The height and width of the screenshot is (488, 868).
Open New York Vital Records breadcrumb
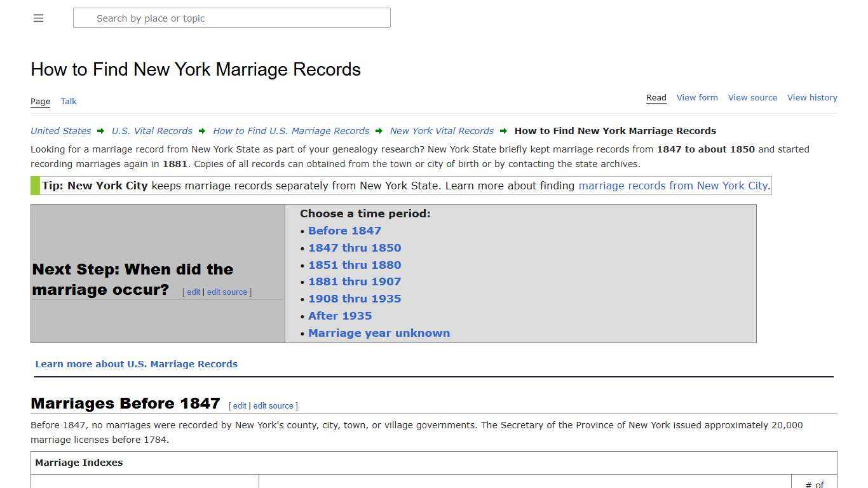[x=442, y=130]
